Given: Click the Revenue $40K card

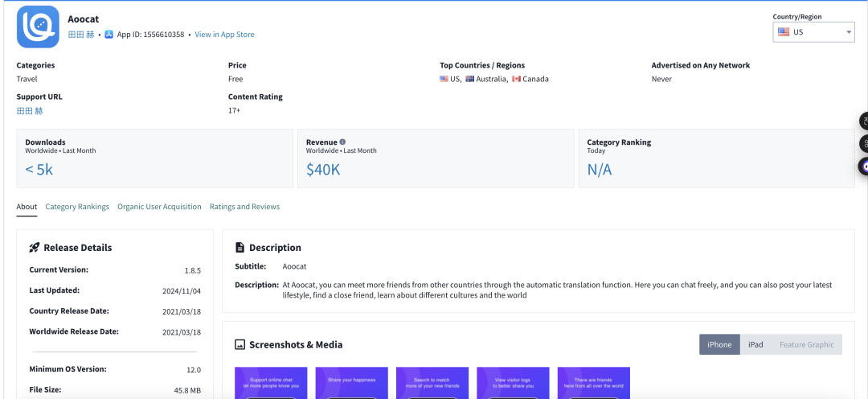Looking at the screenshot, I should [x=436, y=158].
